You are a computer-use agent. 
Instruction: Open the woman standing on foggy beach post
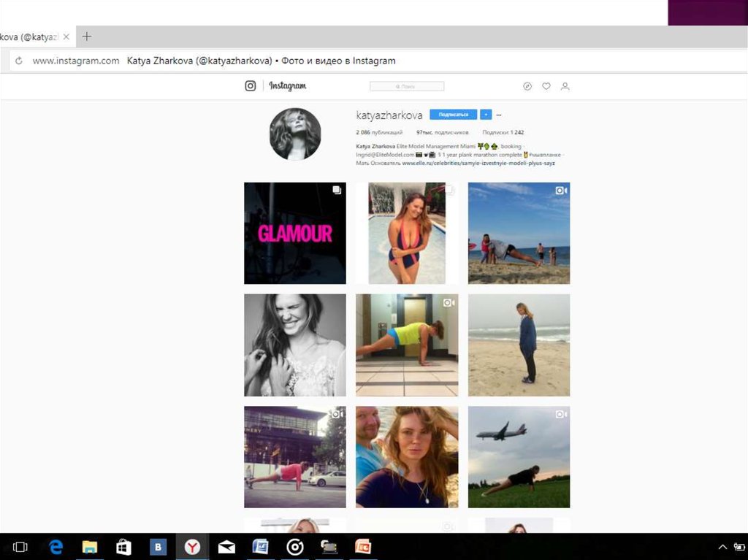click(519, 345)
